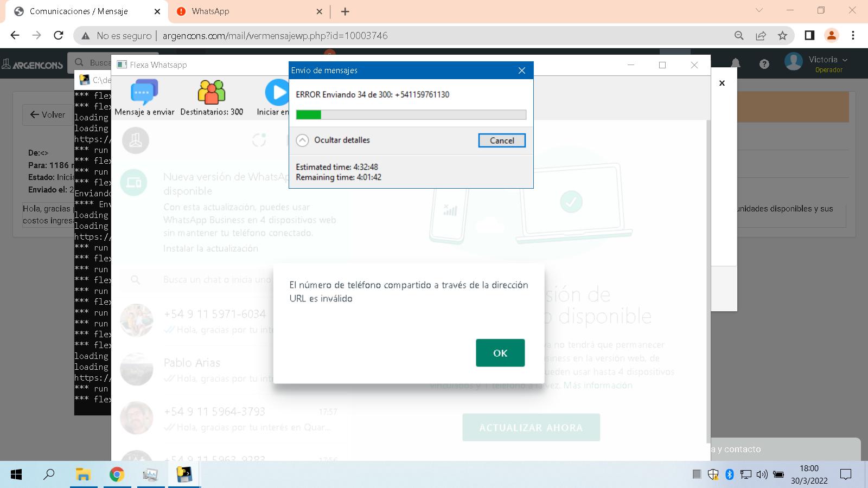Click the sending progress bar
This screenshot has height=488, width=868.
pos(411,114)
